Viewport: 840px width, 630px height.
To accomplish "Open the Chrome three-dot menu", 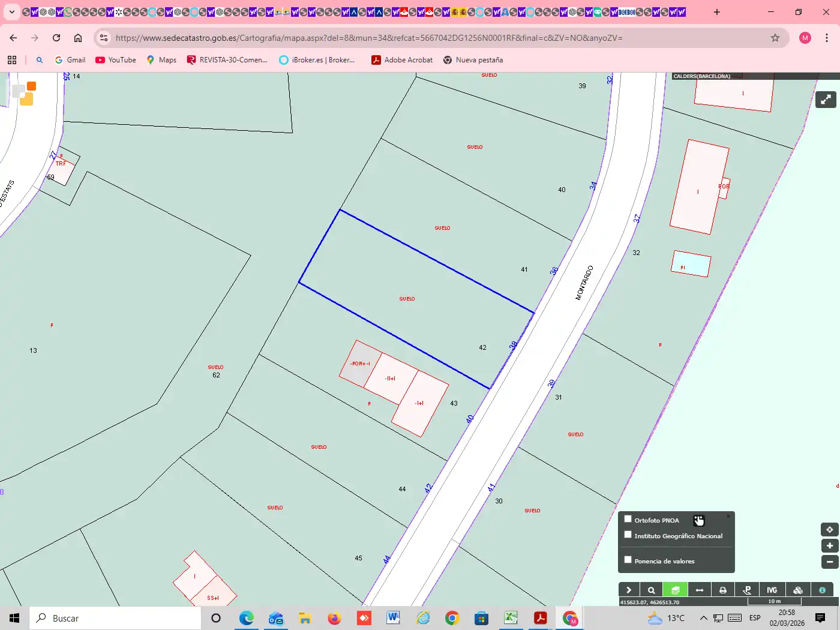I will [827, 38].
